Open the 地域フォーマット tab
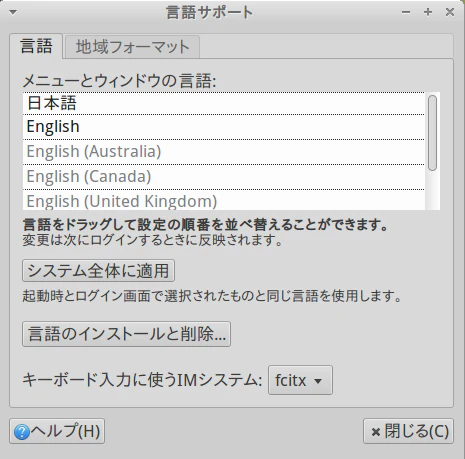Image resolution: width=465 pixels, height=459 pixels. (x=132, y=47)
